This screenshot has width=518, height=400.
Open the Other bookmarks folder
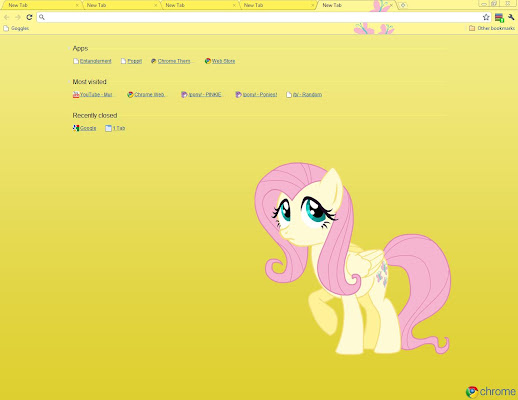492,28
